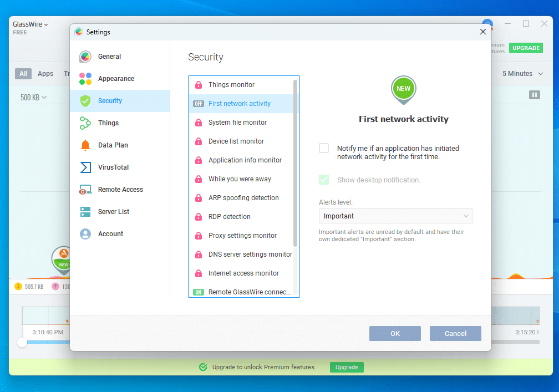Toggle OFF switch for First network activity
This screenshot has height=392, width=559.
click(198, 104)
